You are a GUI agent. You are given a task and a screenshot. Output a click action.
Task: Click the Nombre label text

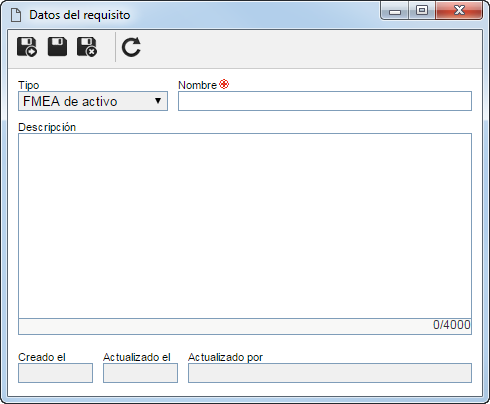tap(197, 85)
